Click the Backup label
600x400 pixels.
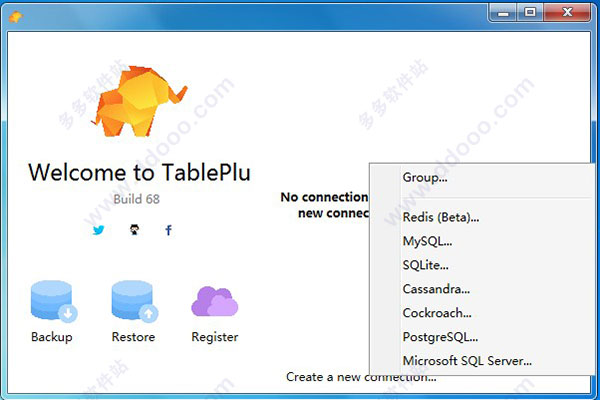52,337
